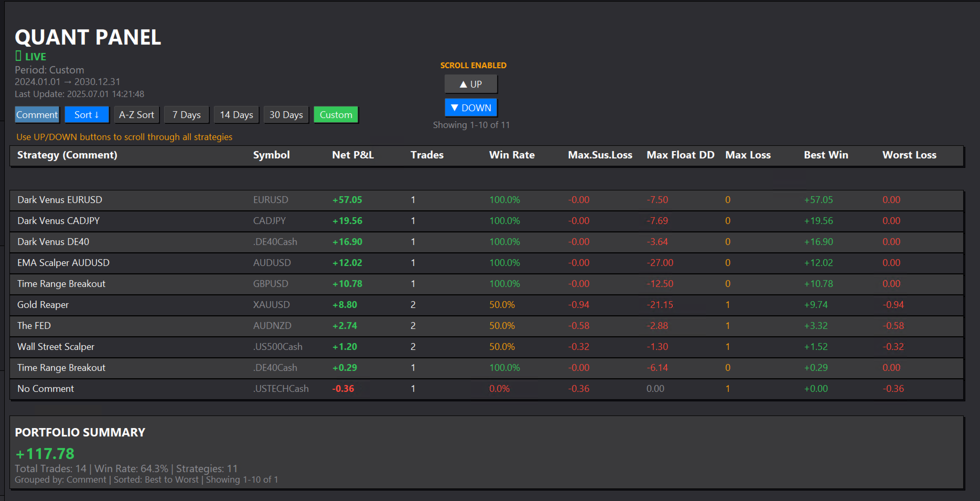Open the 30 Days view
This screenshot has width=980, height=501.
(x=286, y=114)
